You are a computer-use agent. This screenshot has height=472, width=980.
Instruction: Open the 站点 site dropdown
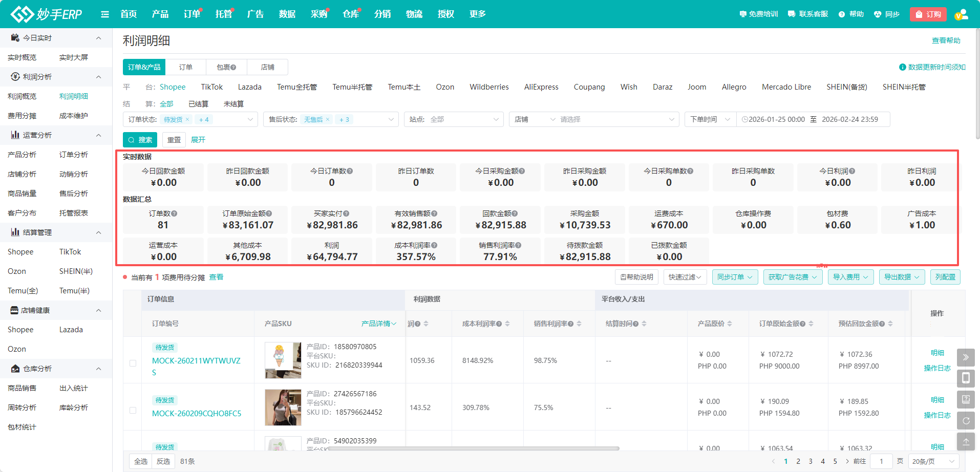click(454, 119)
